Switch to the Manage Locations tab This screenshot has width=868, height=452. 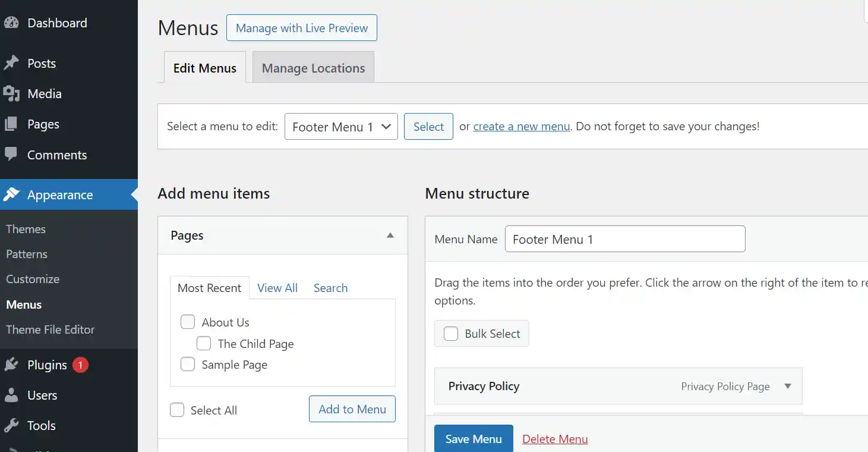click(x=313, y=68)
